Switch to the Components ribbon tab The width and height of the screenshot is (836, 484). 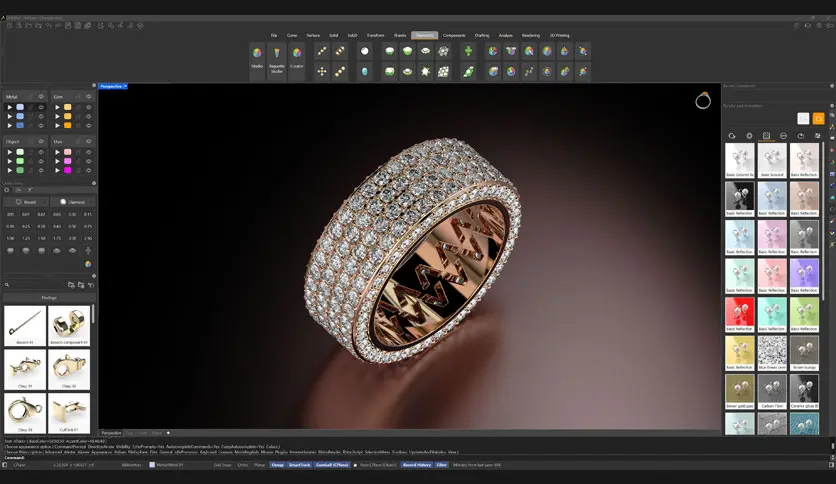pos(454,35)
